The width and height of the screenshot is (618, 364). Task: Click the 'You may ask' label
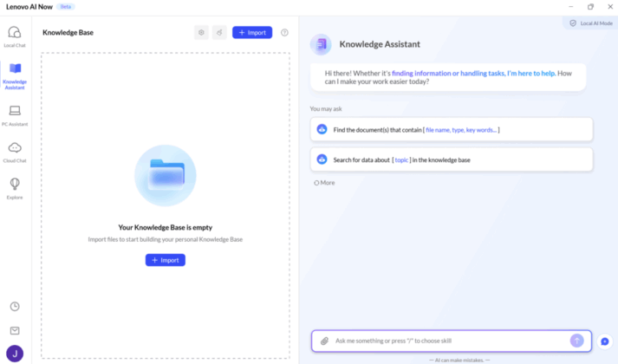326,108
